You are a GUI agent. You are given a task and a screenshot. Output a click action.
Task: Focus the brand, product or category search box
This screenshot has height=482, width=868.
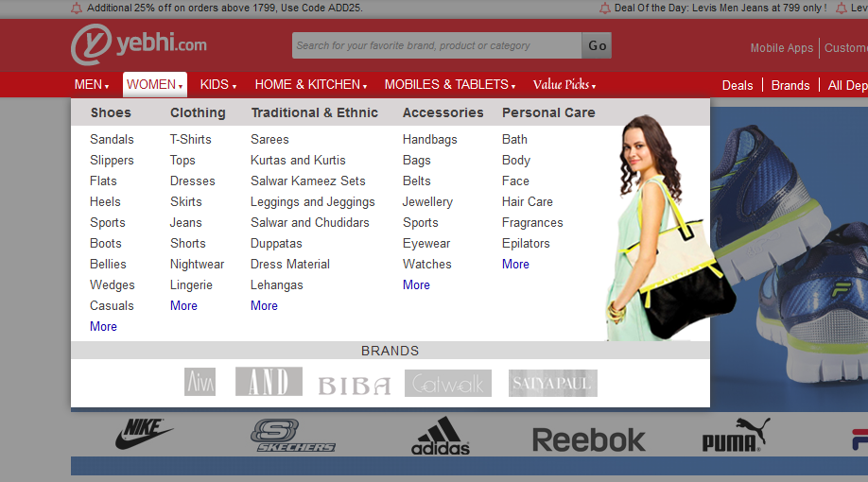pyautogui.click(x=437, y=45)
